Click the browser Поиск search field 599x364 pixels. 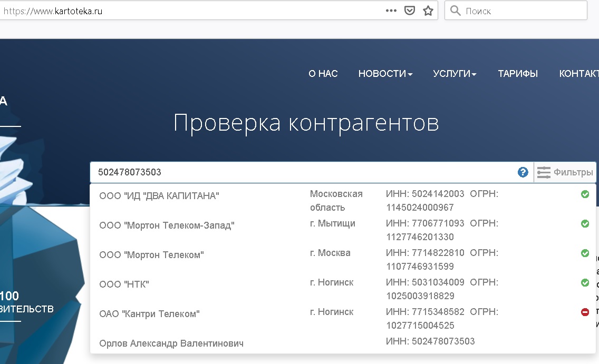click(x=516, y=11)
